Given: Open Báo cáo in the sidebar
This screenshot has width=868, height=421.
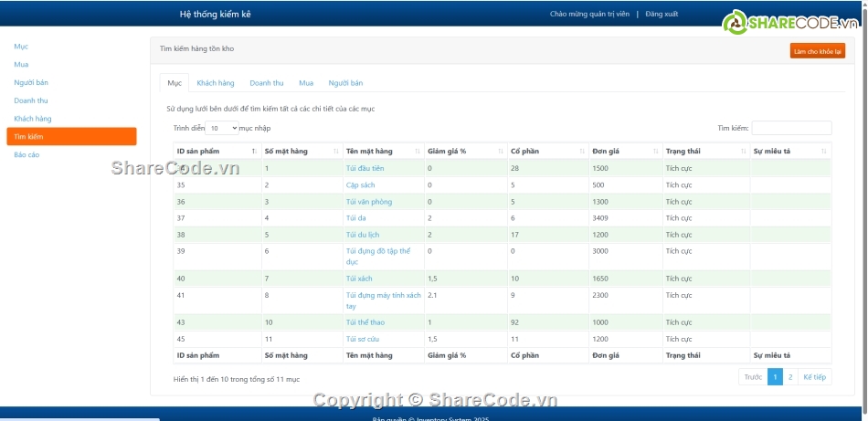Looking at the screenshot, I should click(x=26, y=155).
